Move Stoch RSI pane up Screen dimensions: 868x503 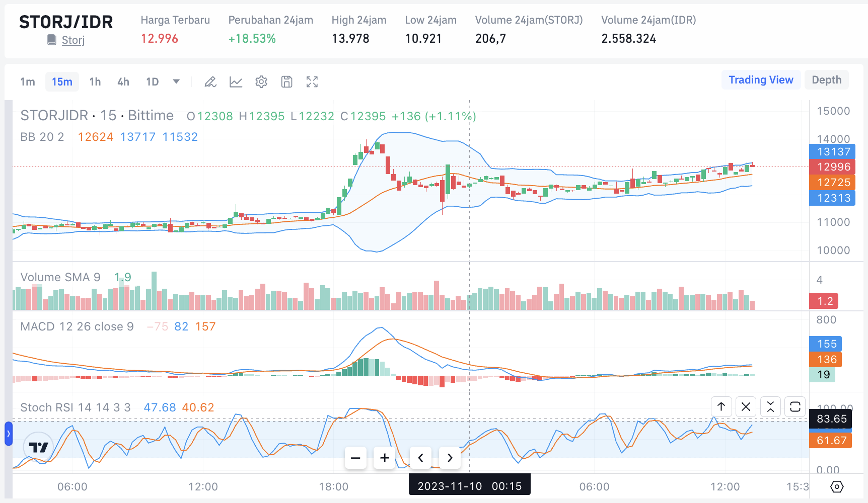[721, 406]
